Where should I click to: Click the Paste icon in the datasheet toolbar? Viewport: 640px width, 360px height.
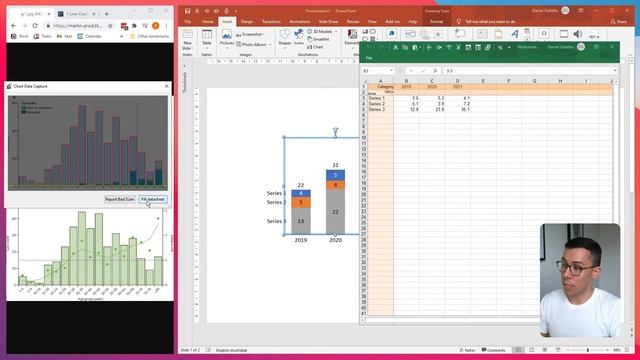click(x=415, y=47)
